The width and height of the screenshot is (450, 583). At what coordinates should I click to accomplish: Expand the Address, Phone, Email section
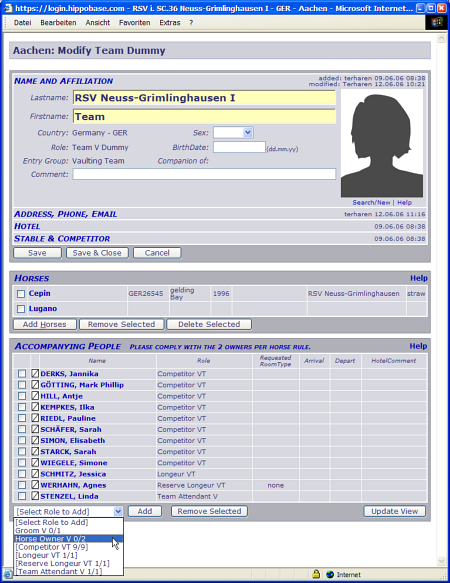[x=65, y=214]
